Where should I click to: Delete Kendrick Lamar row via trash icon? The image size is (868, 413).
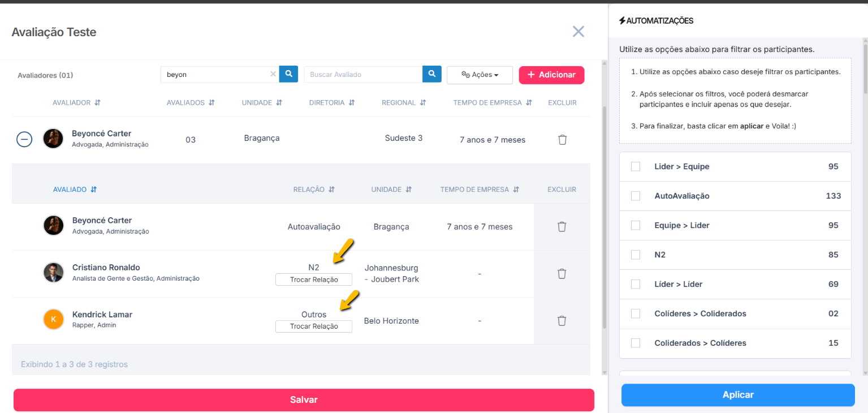pyautogui.click(x=562, y=321)
